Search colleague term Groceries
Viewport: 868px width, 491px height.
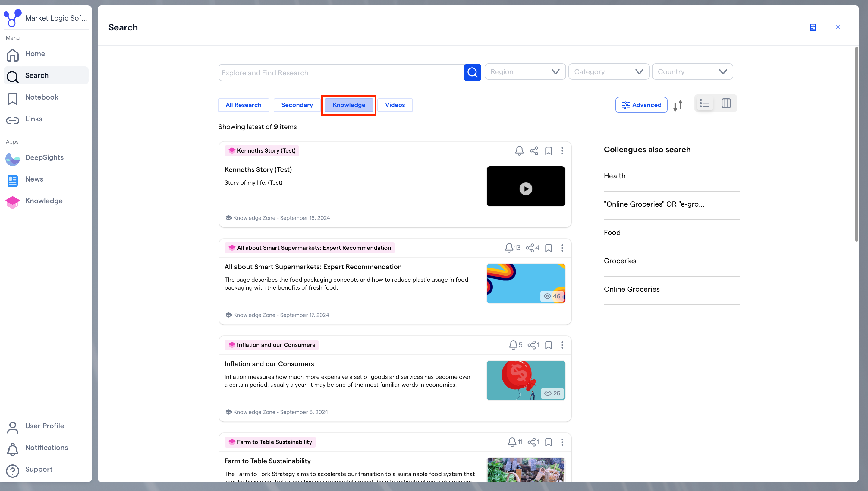pos(620,261)
